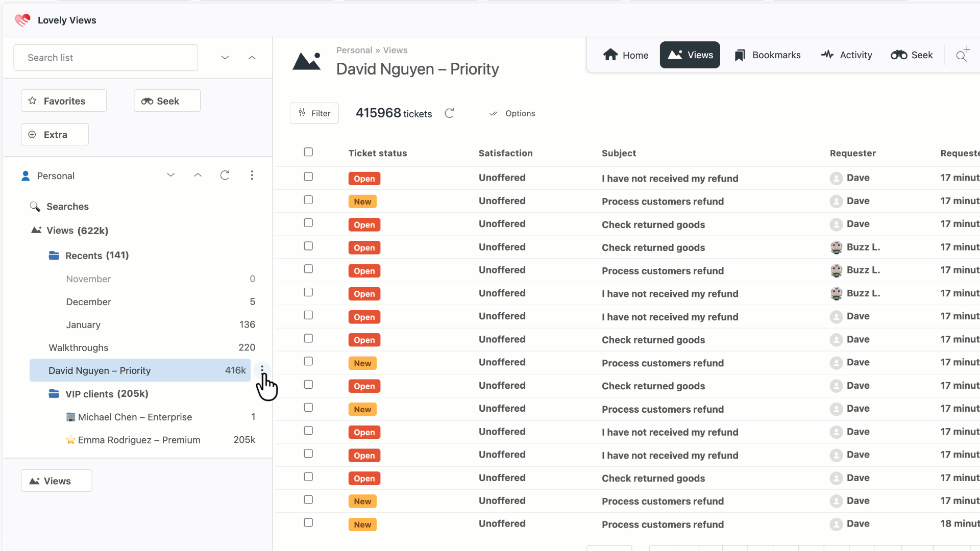Open the Options button

[x=512, y=113]
